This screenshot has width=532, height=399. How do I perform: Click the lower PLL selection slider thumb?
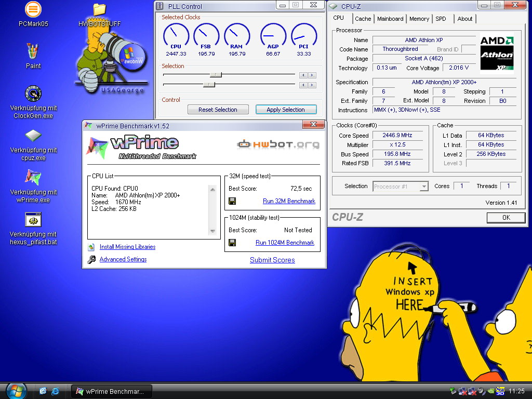[x=209, y=85]
